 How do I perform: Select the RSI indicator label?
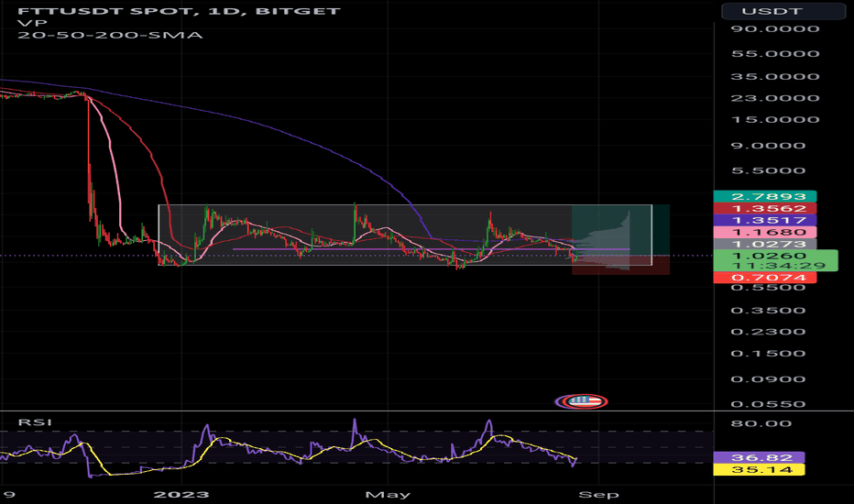[x=36, y=422]
